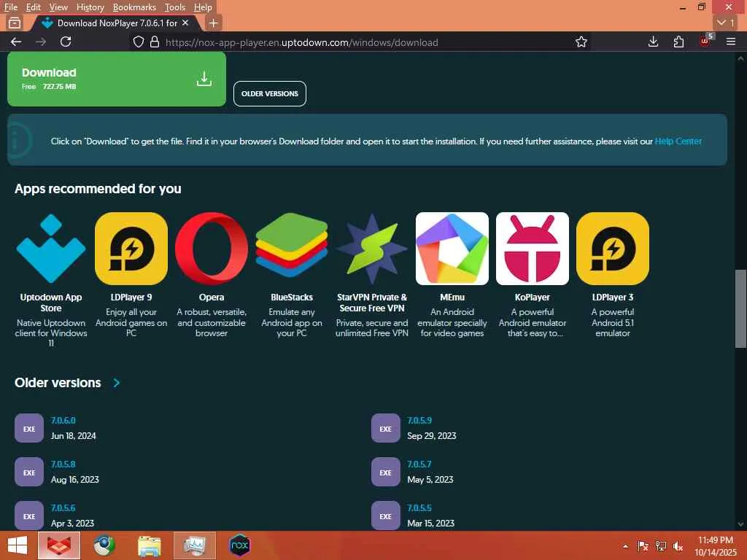Viewport: 747px width, 560px height.
Task: Open the browser downloads panel
Action: [653, 42]
